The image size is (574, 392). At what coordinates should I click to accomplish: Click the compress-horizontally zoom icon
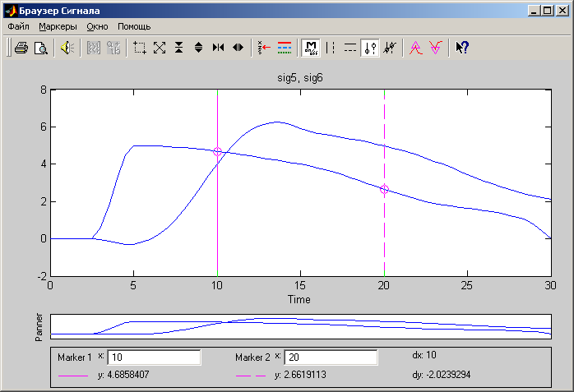pyautogui.click(x=218, y=48)
